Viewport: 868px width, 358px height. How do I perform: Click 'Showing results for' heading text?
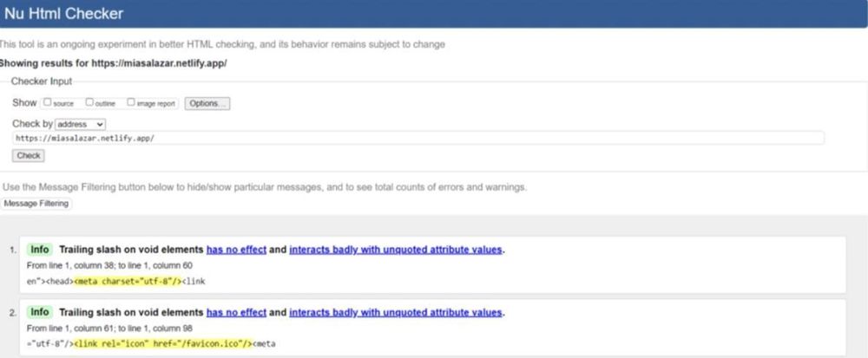coord(114,63)
